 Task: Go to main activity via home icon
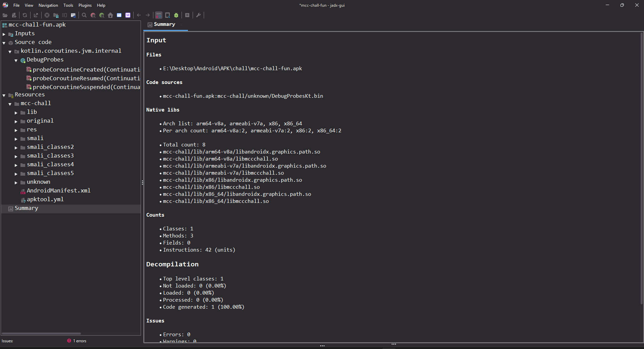coord(110,15)
